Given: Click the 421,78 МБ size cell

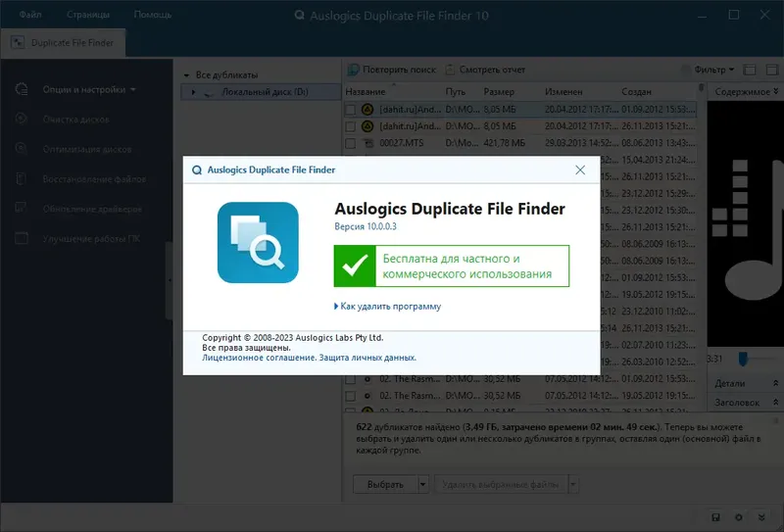Looking at the screenshot, I should (x=504, y=143).
